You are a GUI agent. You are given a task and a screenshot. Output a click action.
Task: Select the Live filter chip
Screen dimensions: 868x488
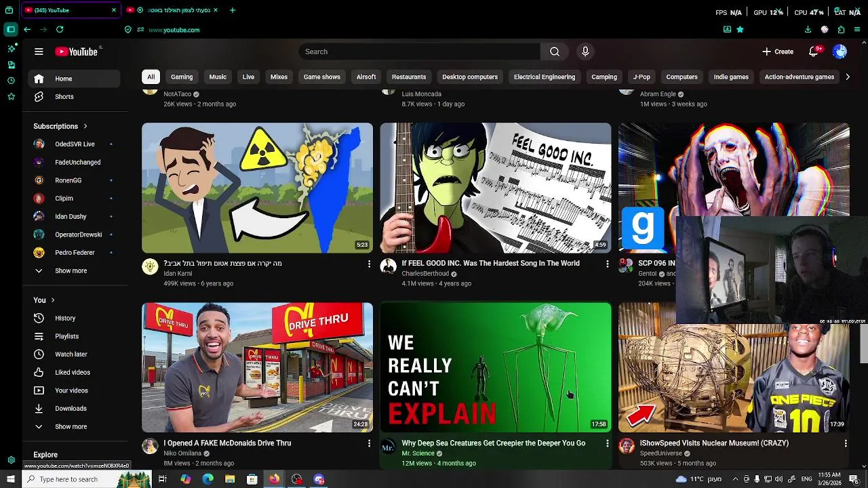coord(248,77)
